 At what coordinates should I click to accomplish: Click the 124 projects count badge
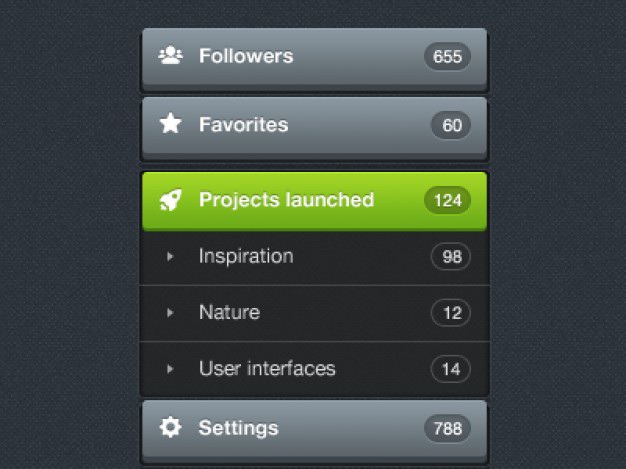point(447,200)
